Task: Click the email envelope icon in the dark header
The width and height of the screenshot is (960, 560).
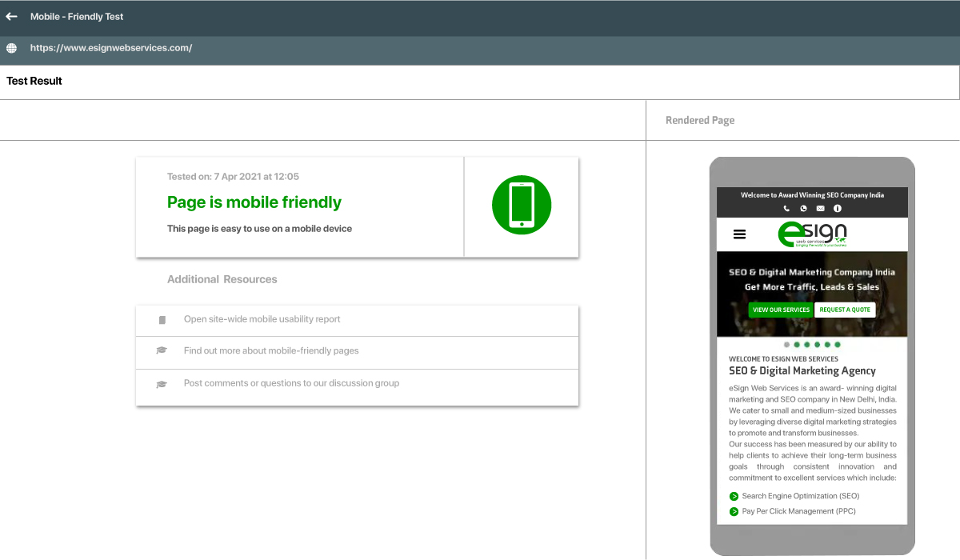Action: coord(820,209)
